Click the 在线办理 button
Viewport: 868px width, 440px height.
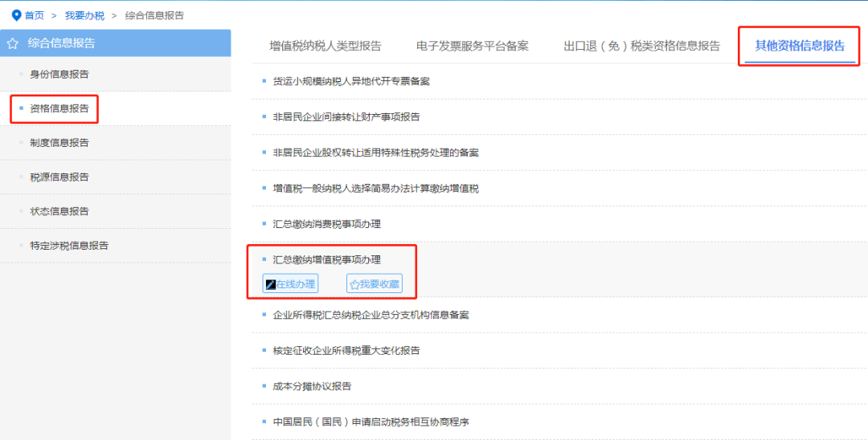[290, 284]
